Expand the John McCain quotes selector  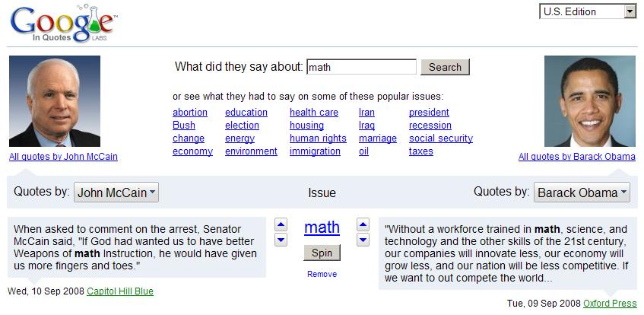tap(116, 192)
